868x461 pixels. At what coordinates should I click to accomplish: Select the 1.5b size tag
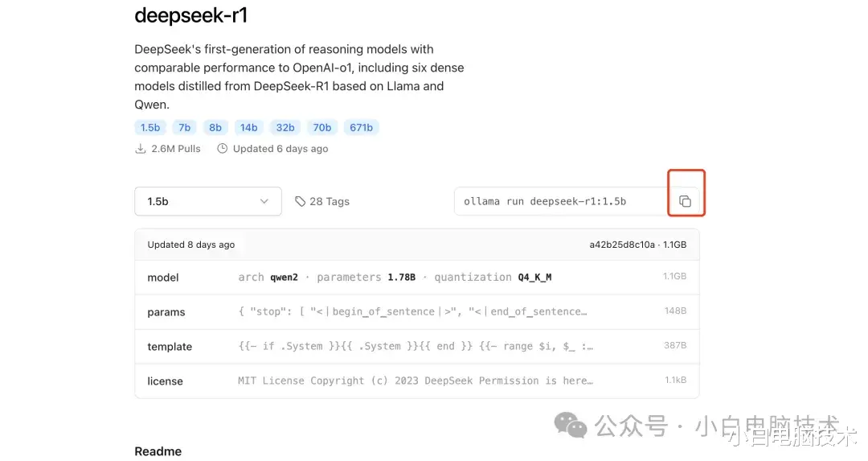coord(150,127)
